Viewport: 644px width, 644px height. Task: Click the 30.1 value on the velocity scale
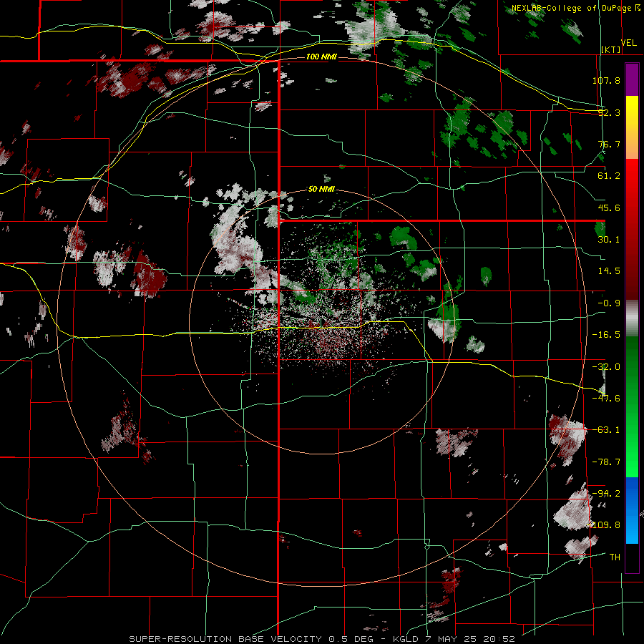[609, 240]
